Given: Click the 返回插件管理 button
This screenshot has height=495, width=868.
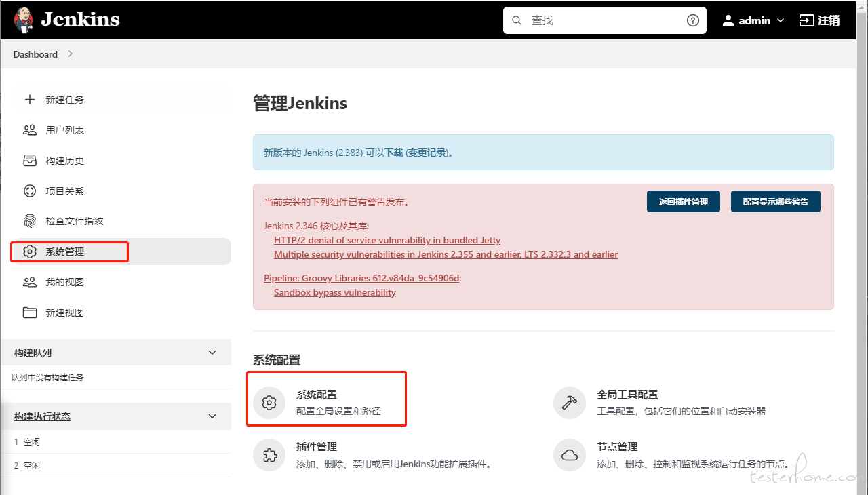Looking at the screenshot, I should point(683,201).
